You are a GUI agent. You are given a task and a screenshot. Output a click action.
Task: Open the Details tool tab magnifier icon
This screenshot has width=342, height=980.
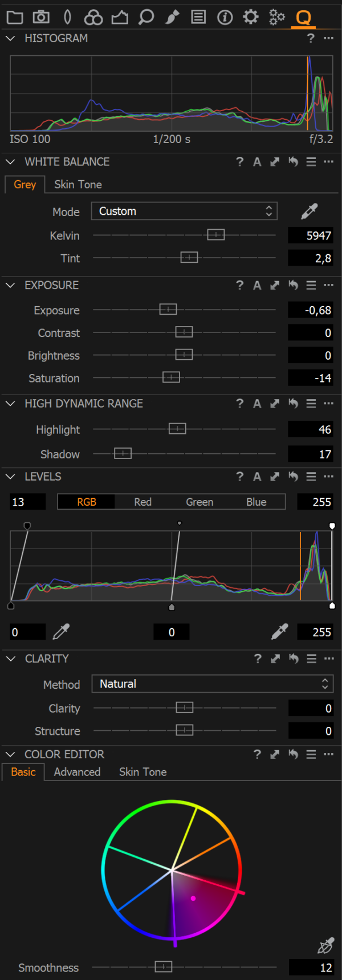coord(146,17)
